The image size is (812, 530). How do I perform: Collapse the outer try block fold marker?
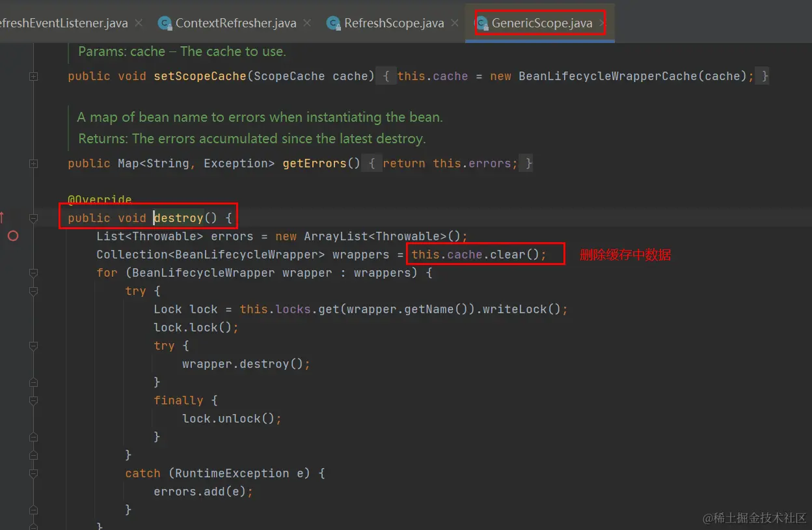(x=33, y=291)
